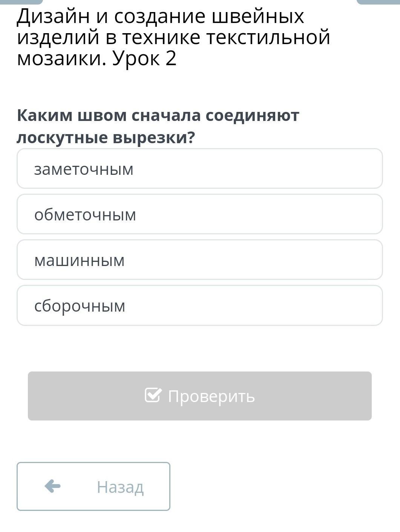
Task: Go back using the Назад button
Action: click(x=93, y=486)
